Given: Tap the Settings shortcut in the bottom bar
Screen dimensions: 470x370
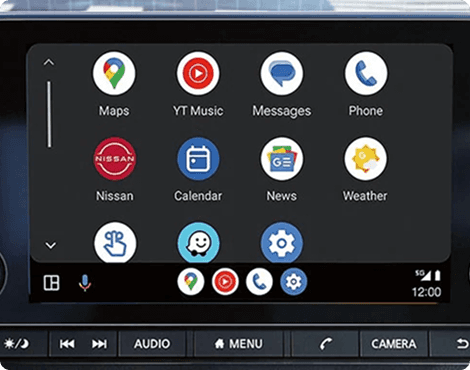Looking at the screenshot, I should [293, 282].
